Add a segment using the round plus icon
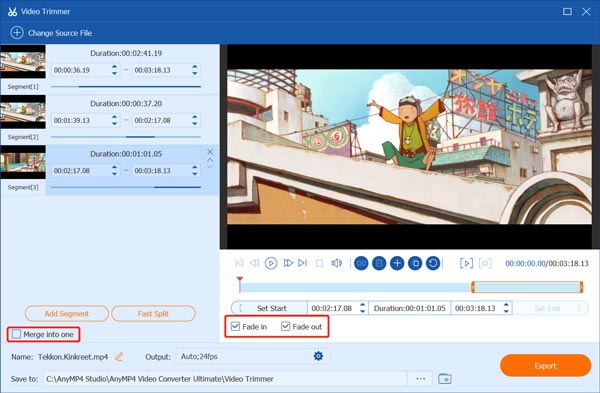Viewport: 600px width, 393px height. (x=397, y=263)
